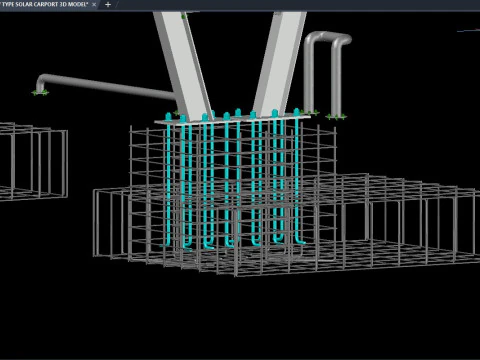Select the Solar Carport 3D Model drawing tab
The image size is (480, 360).
click(x=45, y=5)
